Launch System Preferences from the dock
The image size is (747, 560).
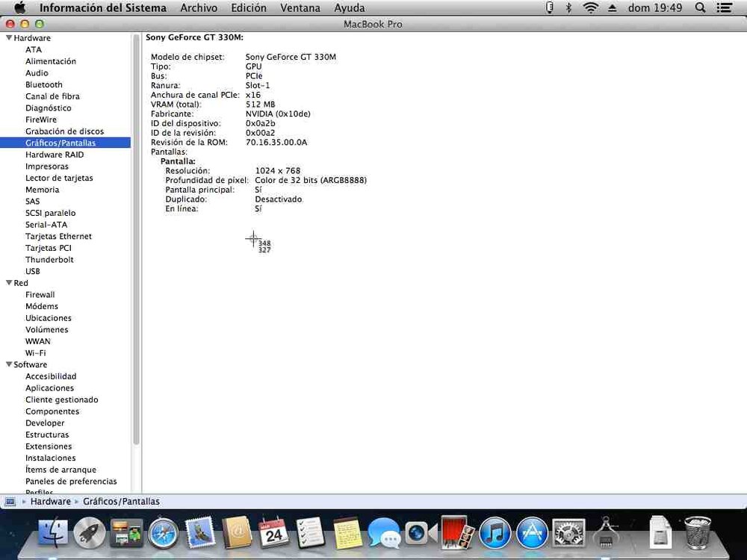pos(568,533)
